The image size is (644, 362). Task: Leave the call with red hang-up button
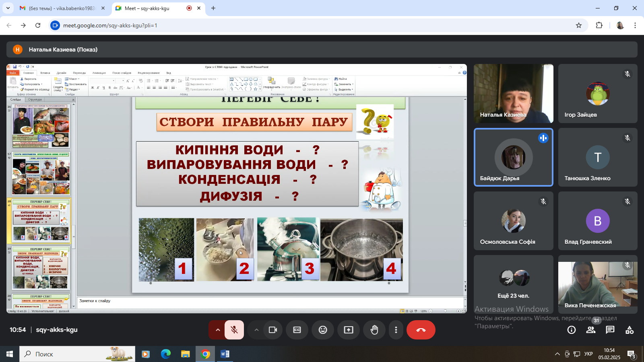[x=421, y=330]
